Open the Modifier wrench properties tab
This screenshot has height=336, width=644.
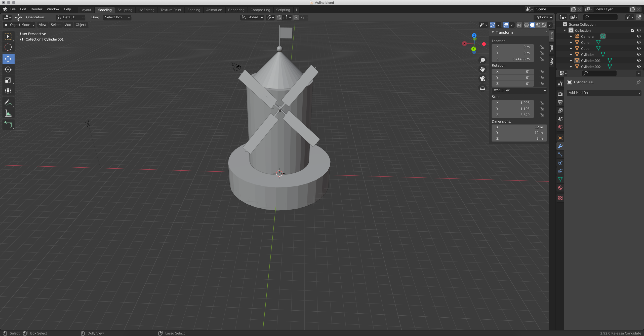(560, 146)
